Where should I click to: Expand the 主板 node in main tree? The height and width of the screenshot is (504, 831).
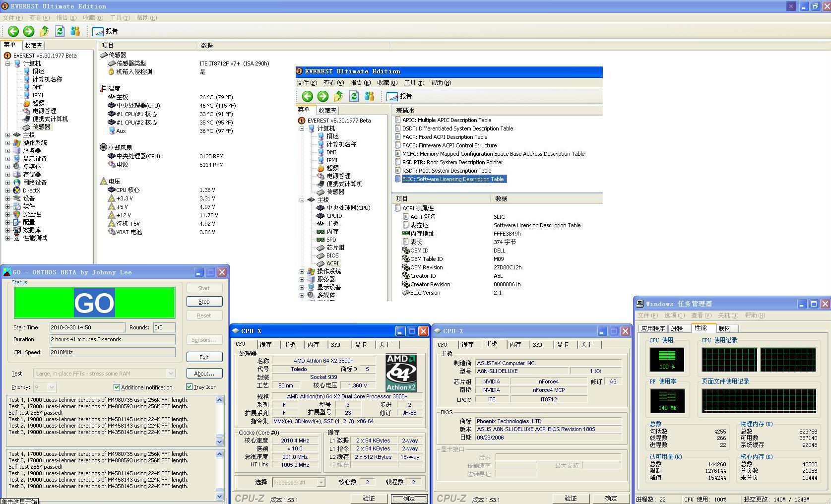click(7, 135)
